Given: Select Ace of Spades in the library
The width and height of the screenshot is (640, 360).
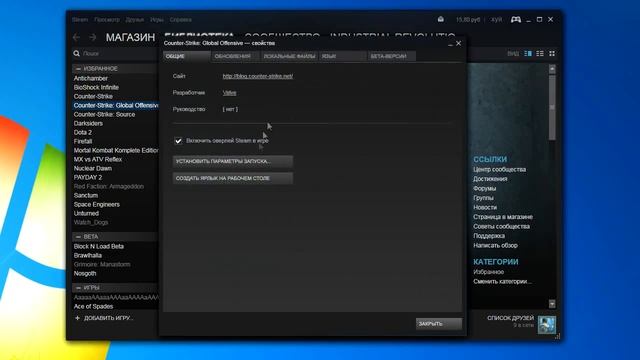Looking at the screenshot, I should coord(93,306).
